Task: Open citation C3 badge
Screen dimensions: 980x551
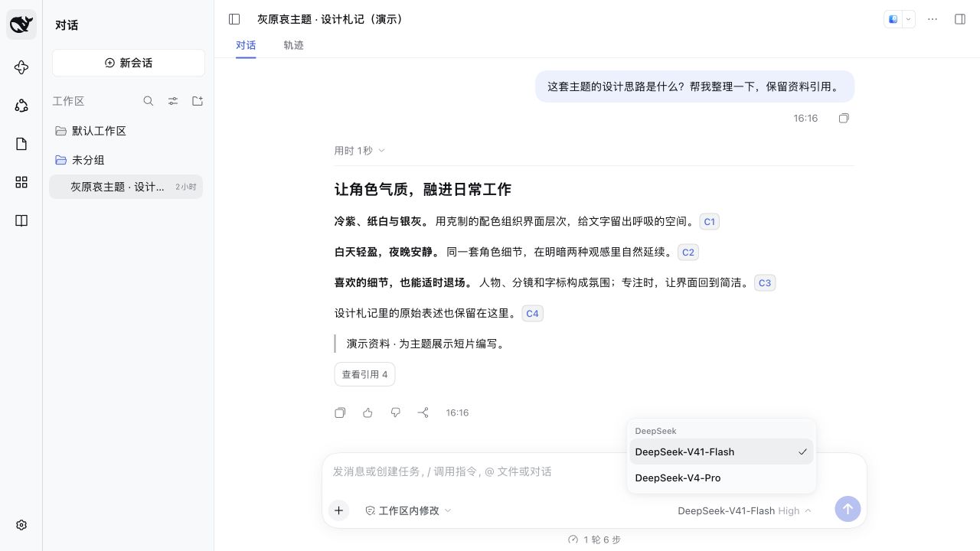Action: (765, 283)
